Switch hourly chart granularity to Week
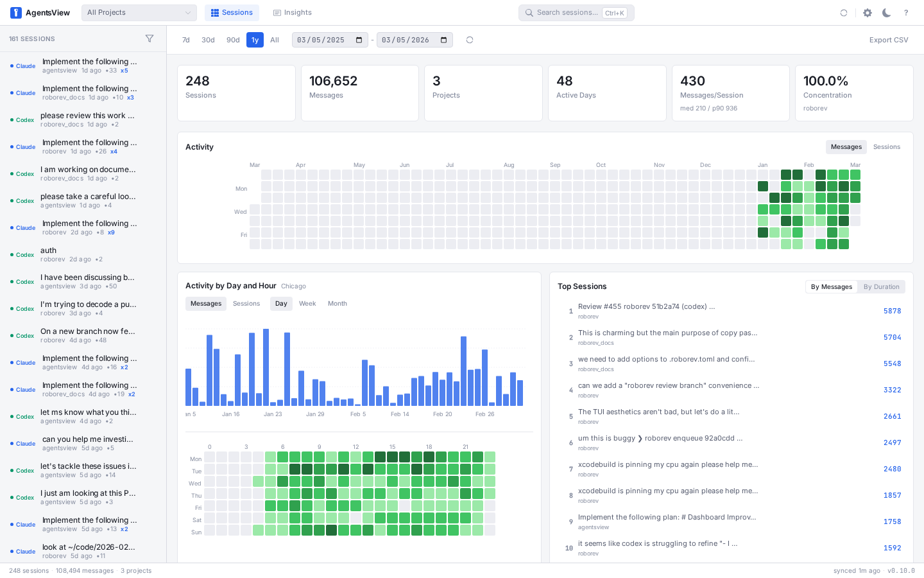The image size is (924, 578). 307,304
